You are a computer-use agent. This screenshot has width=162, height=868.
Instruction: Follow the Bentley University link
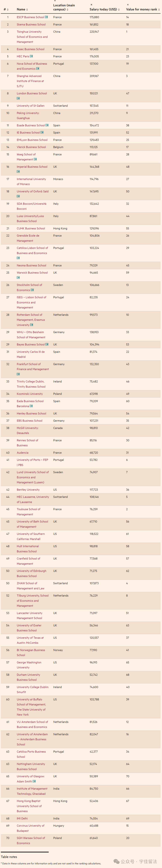(28, 490)
